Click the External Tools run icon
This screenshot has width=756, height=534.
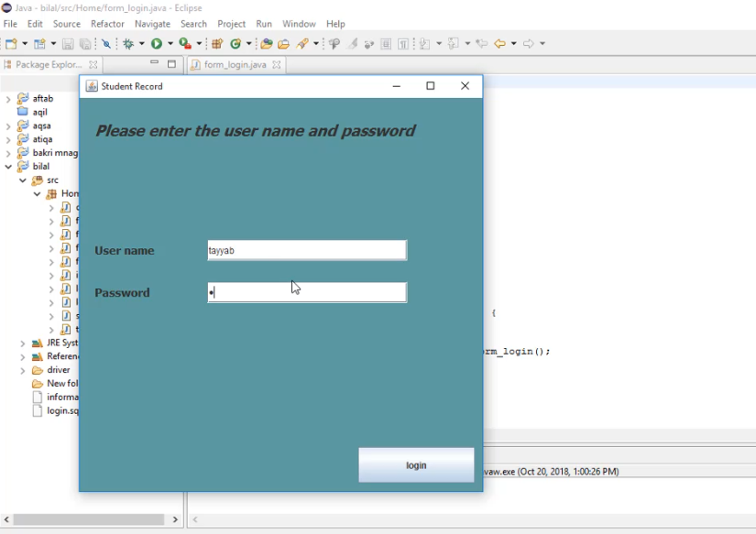185,42
